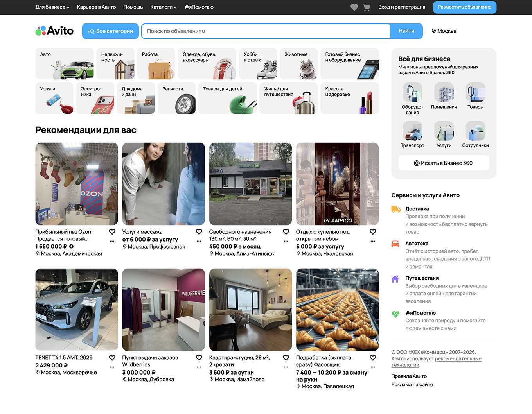Image resolution: width=532 pixels, height=414 pixels.
Task: Open Реклама на сайте link
Action: [412, 384]
